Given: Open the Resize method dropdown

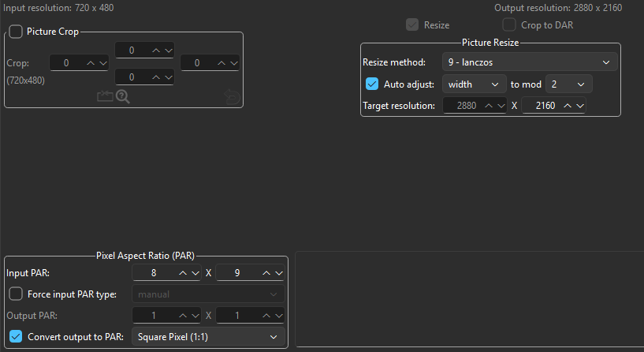Looking at the screenshot, I should (529, 62).
